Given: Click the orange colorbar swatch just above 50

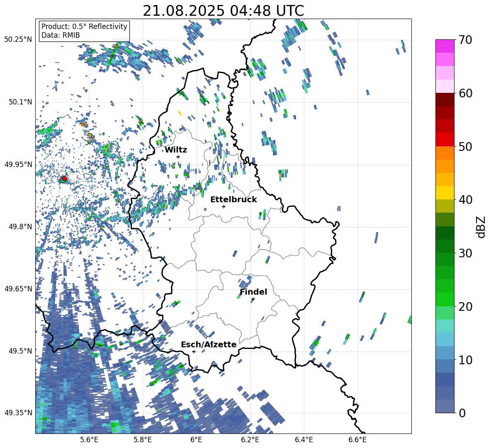Looking at the screenshot, I should [x=445, y=153].
